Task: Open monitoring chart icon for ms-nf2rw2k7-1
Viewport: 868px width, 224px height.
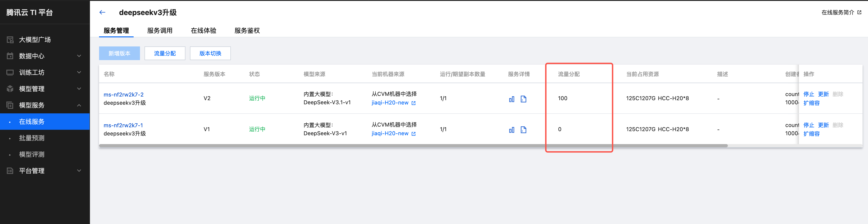Action: pos(511,130)
